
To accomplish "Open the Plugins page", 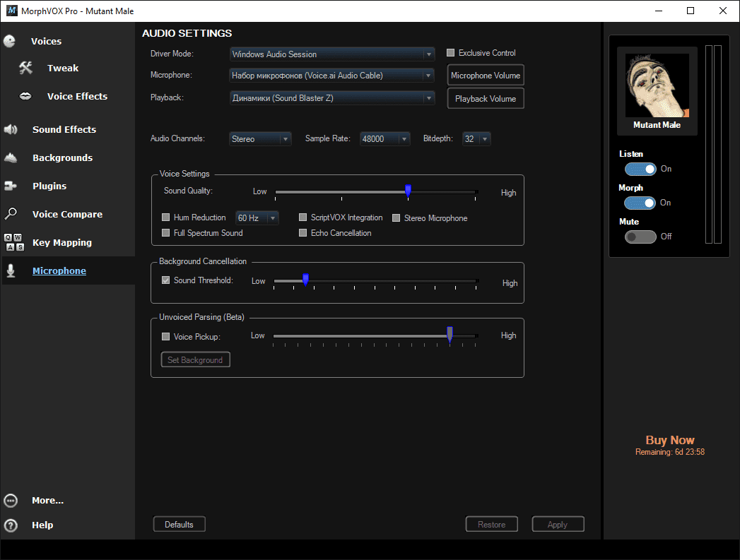I will point(49,186).
